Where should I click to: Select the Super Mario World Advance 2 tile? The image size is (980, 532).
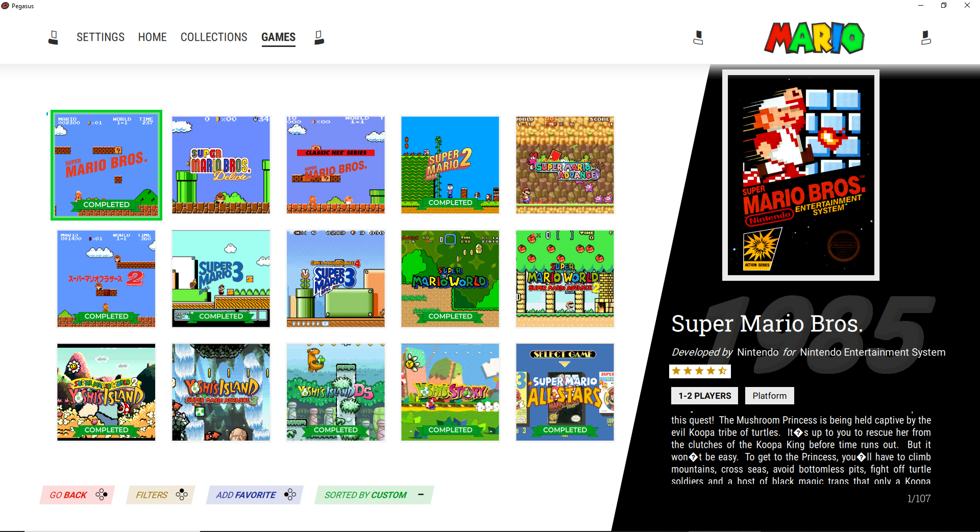(565, 279)
